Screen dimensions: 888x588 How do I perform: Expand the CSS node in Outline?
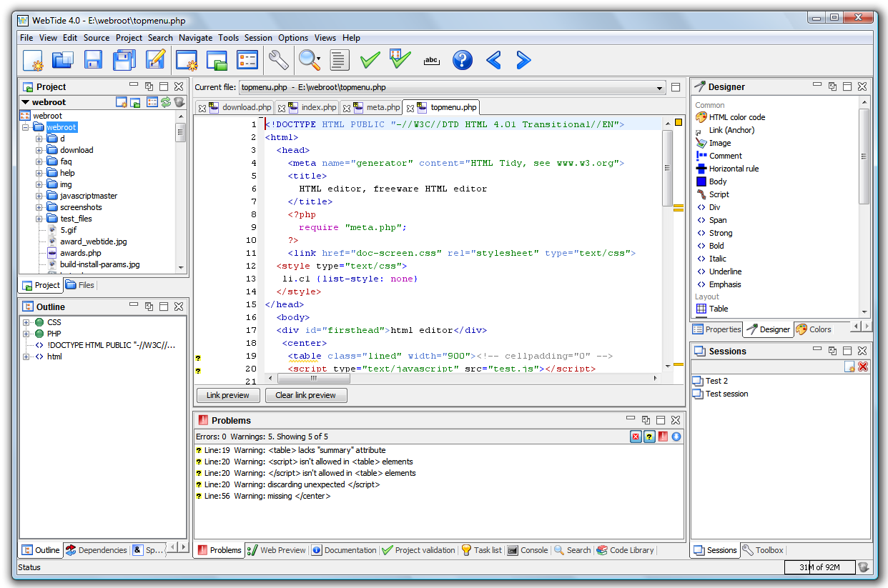click(26, 322)
